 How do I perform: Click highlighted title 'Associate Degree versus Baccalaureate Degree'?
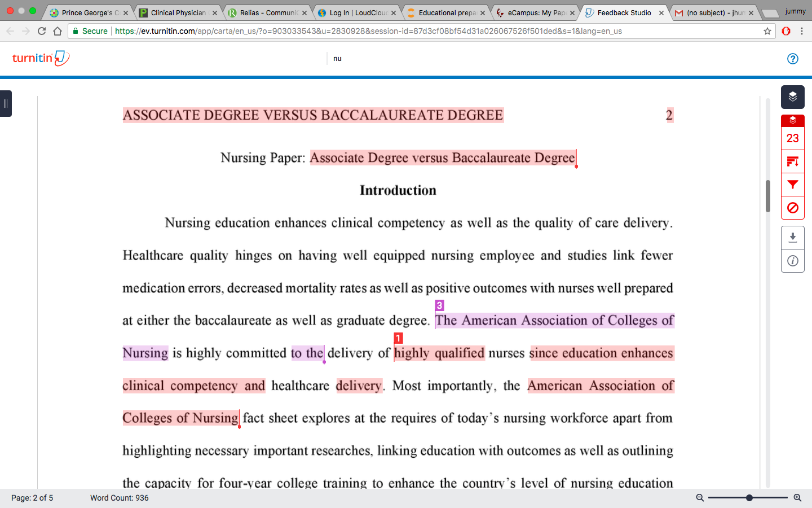(443, 158)
